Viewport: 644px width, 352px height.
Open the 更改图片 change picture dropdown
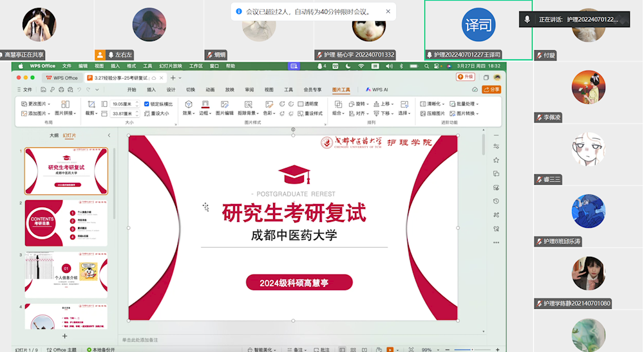(35, 104)
